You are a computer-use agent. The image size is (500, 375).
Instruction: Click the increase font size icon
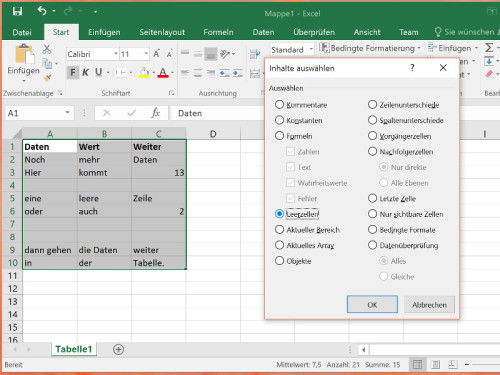coord(156,54)
